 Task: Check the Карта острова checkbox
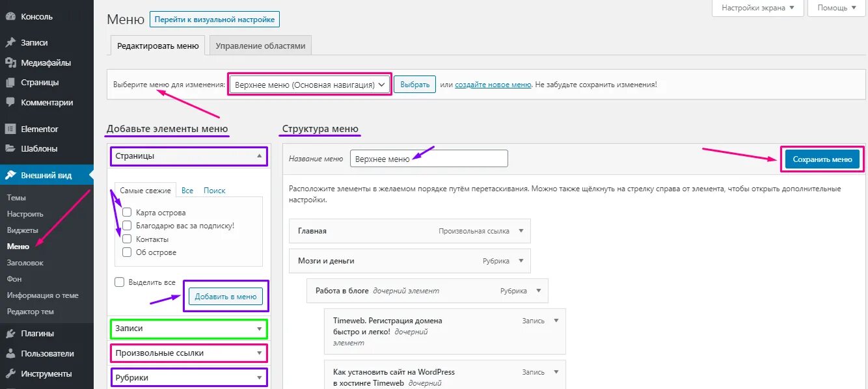pyautogui.click(x=127, y=213)
